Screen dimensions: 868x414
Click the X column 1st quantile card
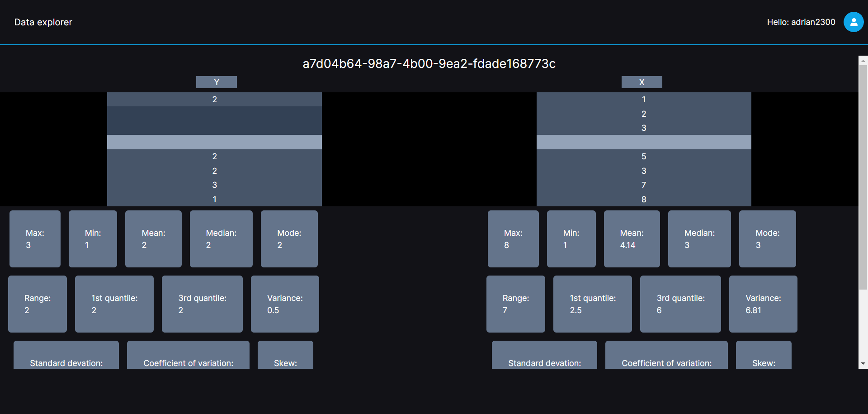pos(592,304)
